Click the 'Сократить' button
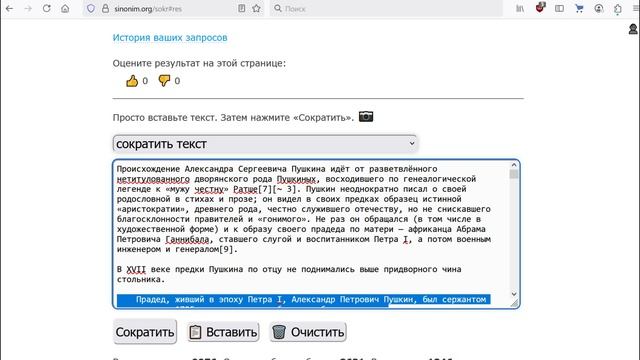 (145, 332)
